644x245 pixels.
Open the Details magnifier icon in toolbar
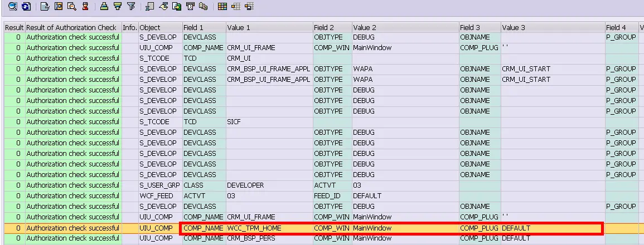13,6
